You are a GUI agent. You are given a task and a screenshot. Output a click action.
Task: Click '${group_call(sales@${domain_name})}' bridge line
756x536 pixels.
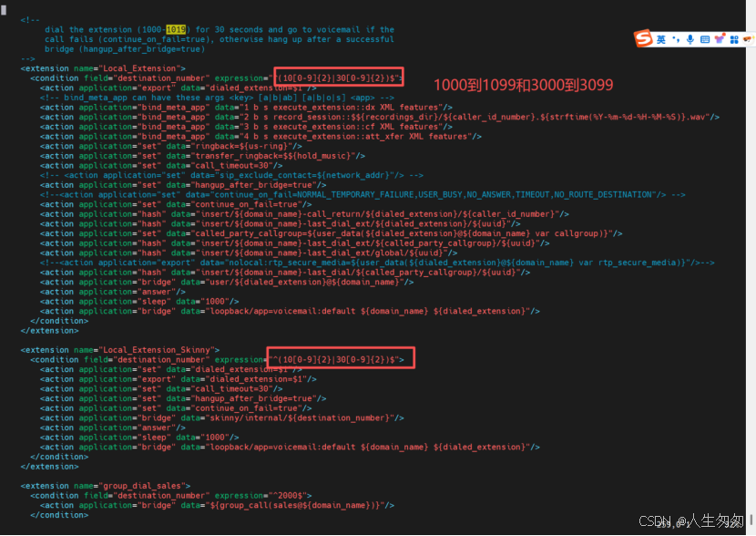(217, 505)
